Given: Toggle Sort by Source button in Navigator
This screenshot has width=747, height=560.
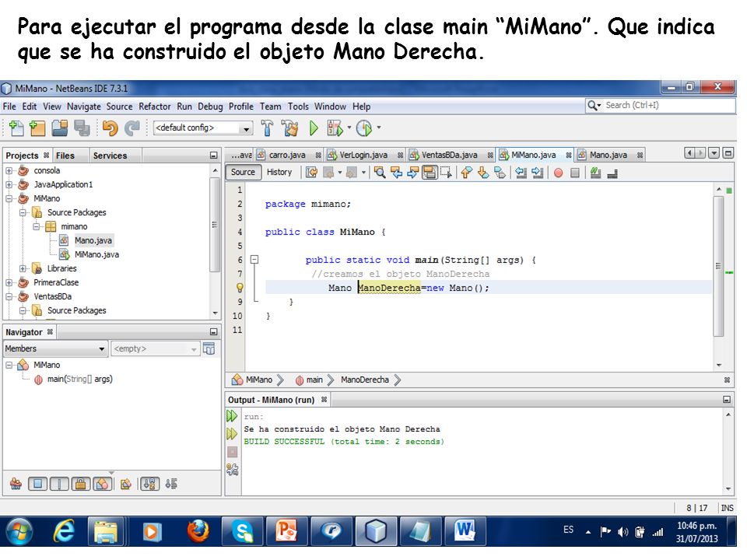Looking at the screenshot, I should point(171,485).
